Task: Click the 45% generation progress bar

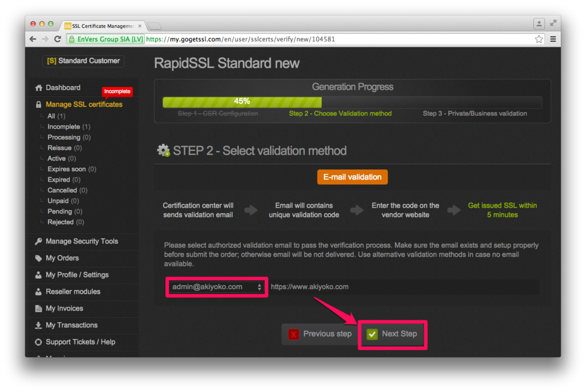Action: coord(352,102)
